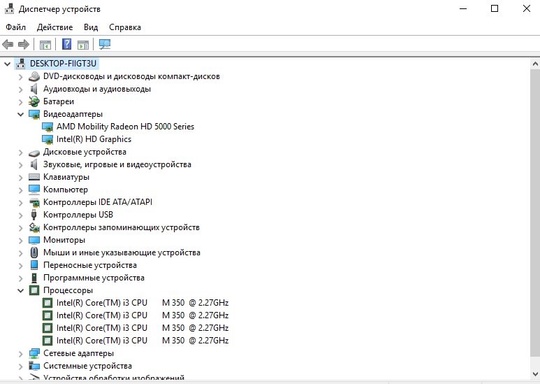Click the show/hide console tree toolbar icon
540x384 pixels.
click(45, 45)
